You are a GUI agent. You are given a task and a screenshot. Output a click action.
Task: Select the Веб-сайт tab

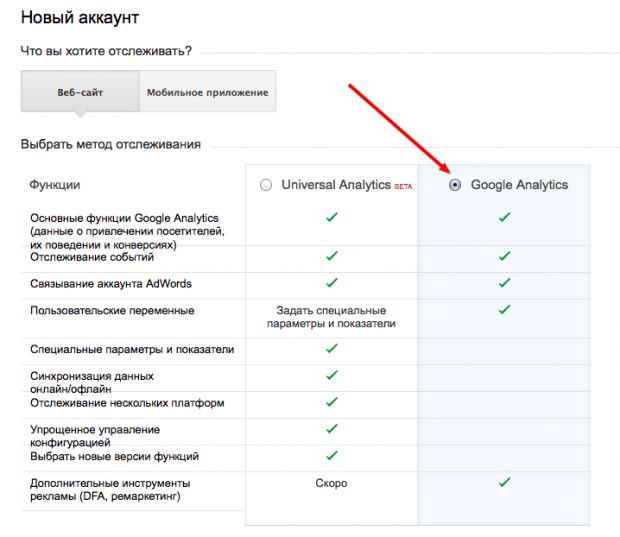(79, 92)
